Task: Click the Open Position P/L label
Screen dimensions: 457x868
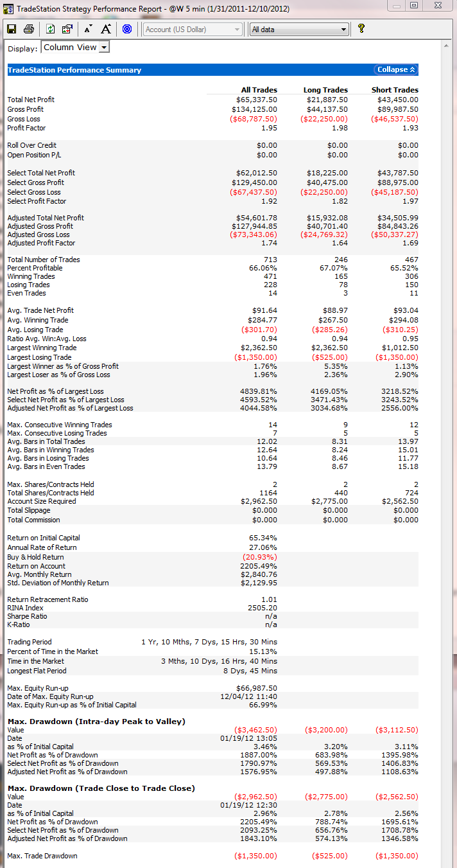Action: click(33, 155)
